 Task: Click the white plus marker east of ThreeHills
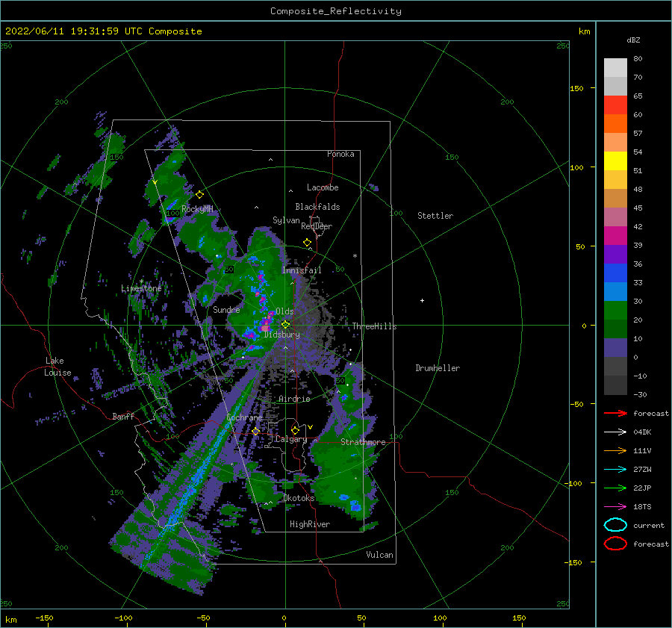[422, 300]
